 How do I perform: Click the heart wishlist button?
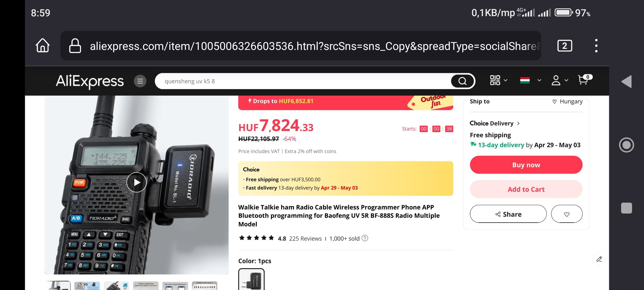567,214
